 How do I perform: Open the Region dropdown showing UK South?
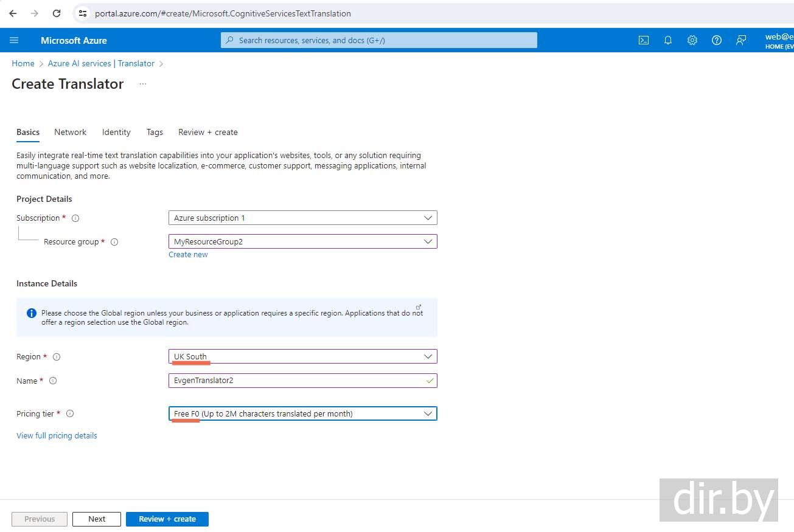click(x=302, y=356)
